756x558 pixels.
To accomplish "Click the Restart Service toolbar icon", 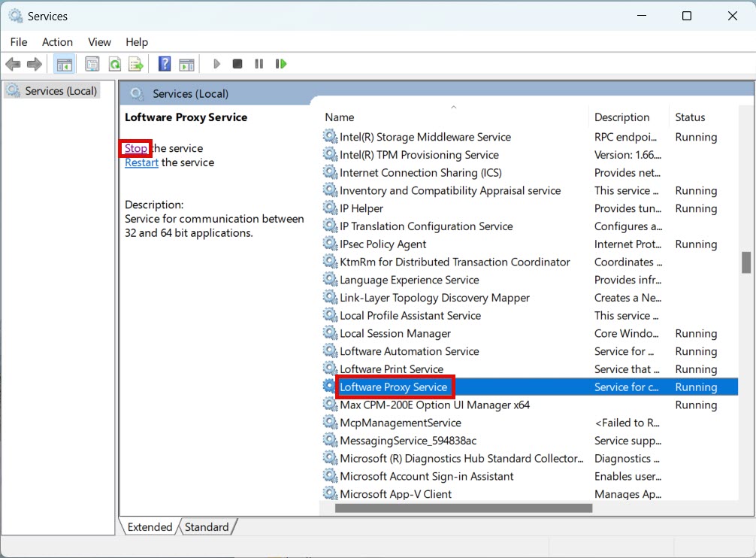I will pos(281,64).
